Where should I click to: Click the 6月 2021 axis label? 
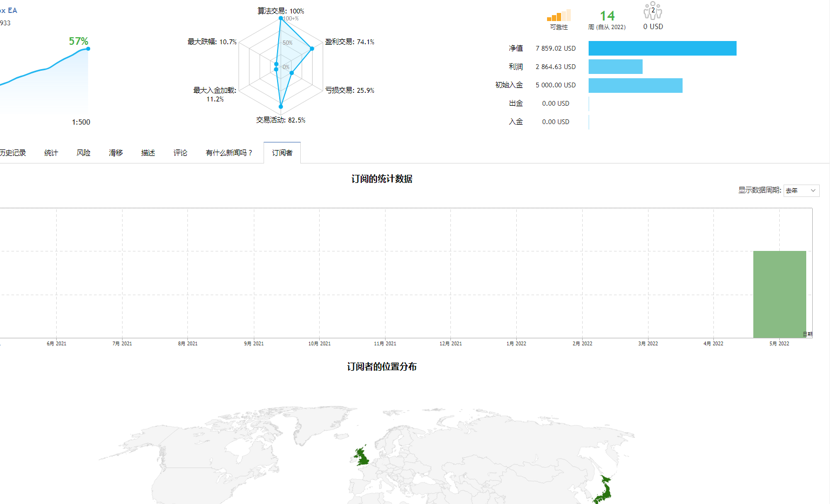(57, 344)
